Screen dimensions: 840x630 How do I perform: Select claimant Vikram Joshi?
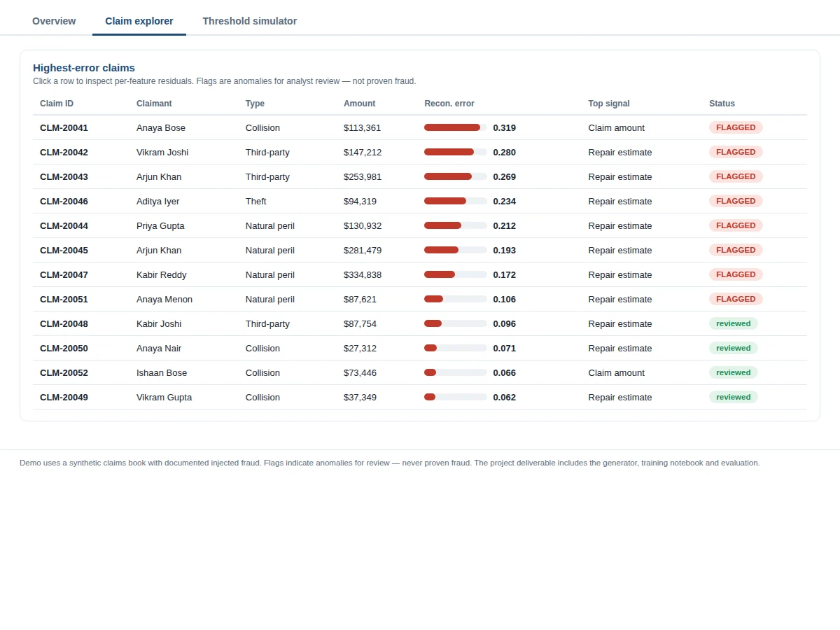[162, 152]
